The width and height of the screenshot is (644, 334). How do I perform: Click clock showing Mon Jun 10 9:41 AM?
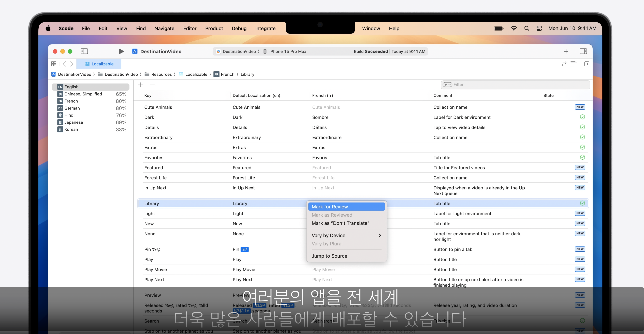coord(572,28)
